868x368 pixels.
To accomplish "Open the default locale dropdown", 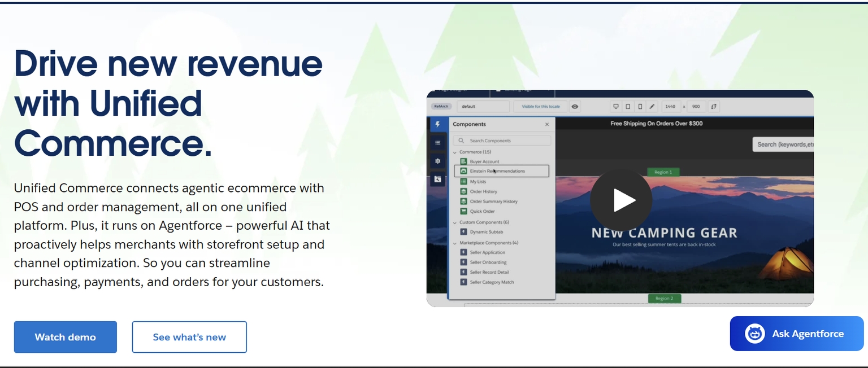I will (x=483, y=106).
